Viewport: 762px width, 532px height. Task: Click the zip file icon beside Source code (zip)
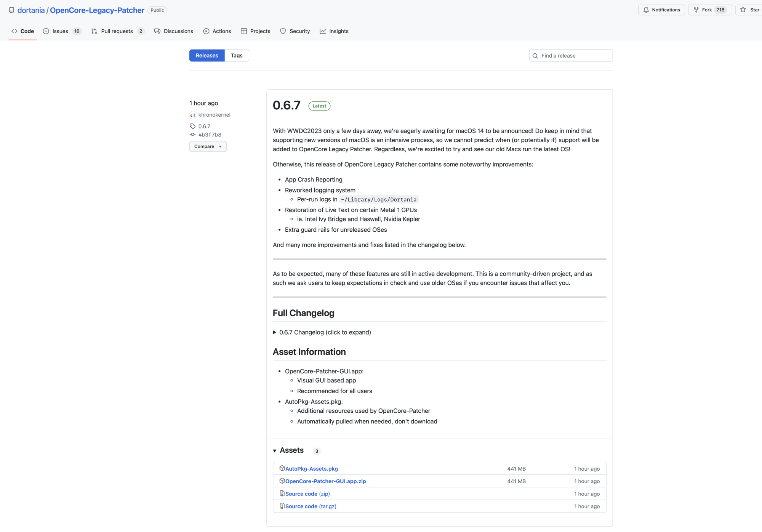coord(282,494)
